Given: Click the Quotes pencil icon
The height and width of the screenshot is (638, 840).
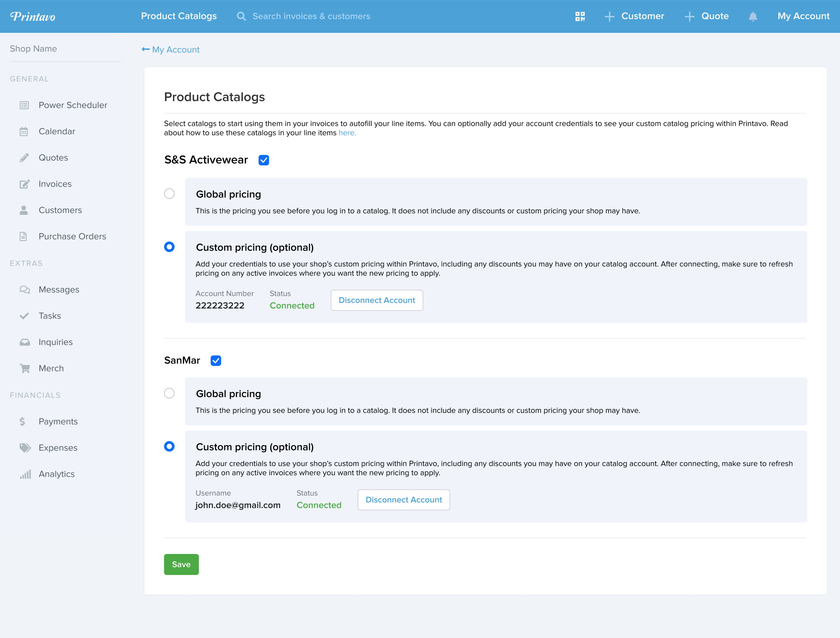Looking at the screenshot, I should (24, 158).
